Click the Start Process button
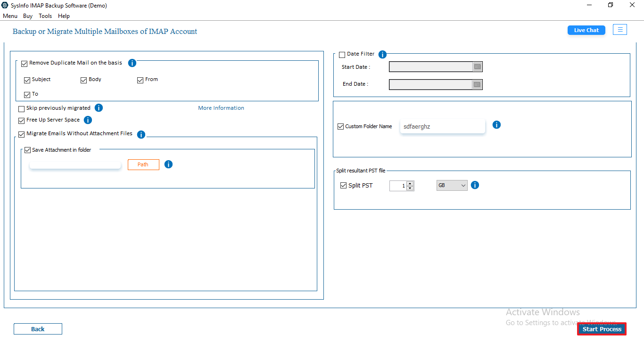This screenshot has width=644, height=343. tap(602, 329)
